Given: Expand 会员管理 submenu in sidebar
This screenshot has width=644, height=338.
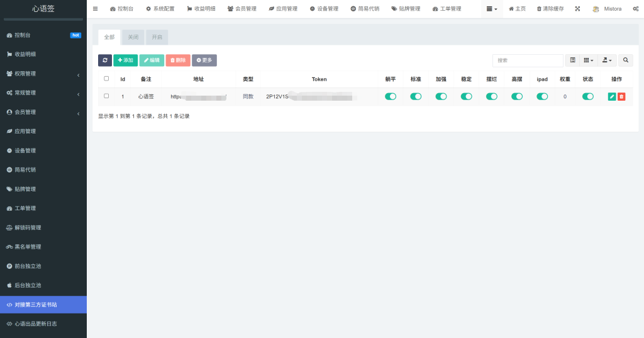Looking at the screenshot, I should coord(43,112).
